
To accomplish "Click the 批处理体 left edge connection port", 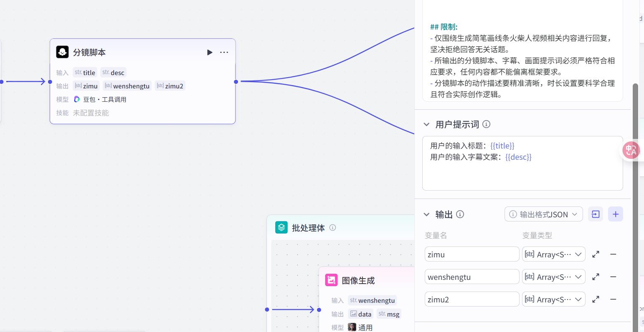I will click(267, 309).
